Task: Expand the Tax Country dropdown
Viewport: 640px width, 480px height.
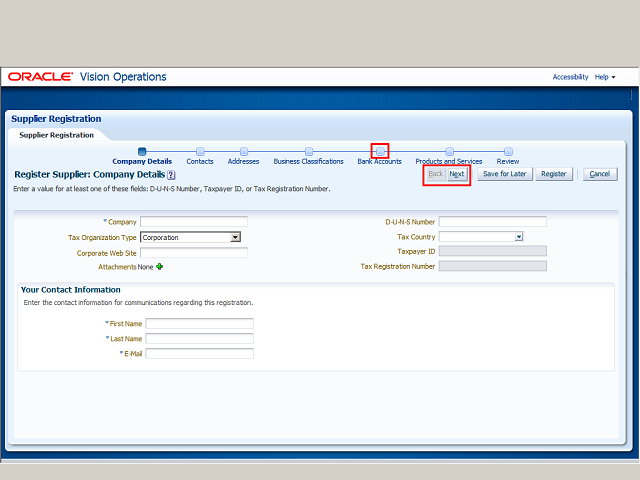Action: (519, 237)
